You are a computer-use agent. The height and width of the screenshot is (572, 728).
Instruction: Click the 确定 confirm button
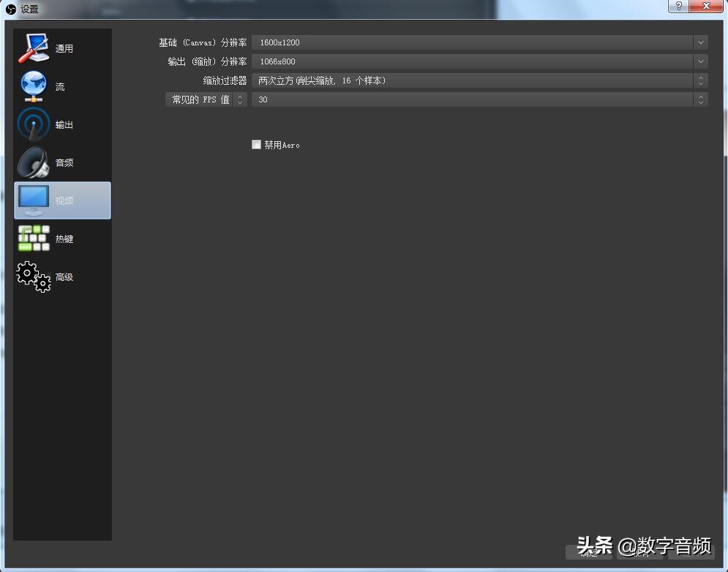click(x=589, y=554)
